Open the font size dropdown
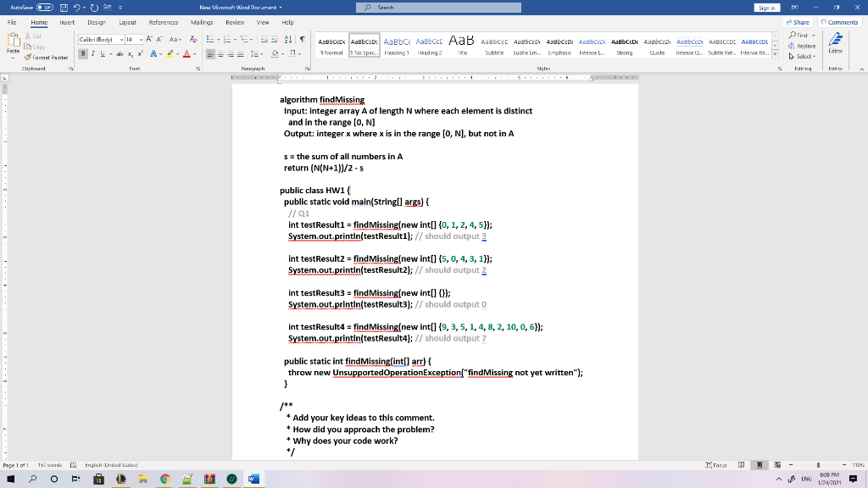Viewport: 868px width, 488px height. pyautogui.click(x=141, y=40)
